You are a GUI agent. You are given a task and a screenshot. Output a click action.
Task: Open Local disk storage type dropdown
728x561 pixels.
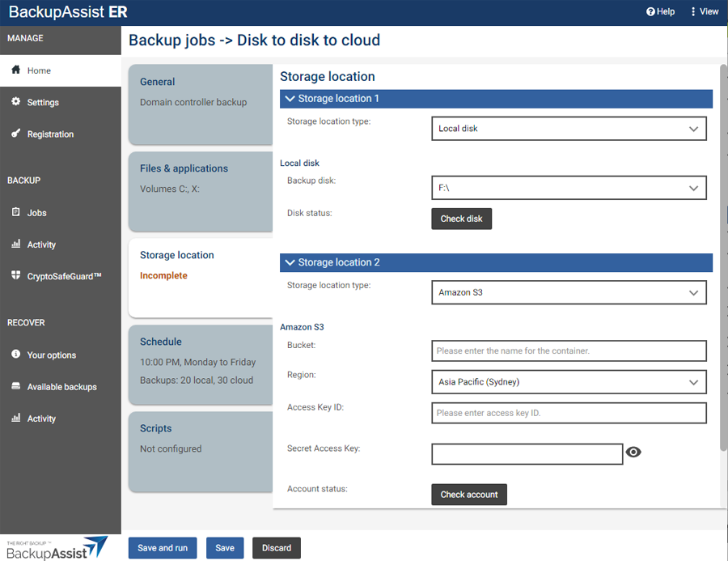point(569,128)
